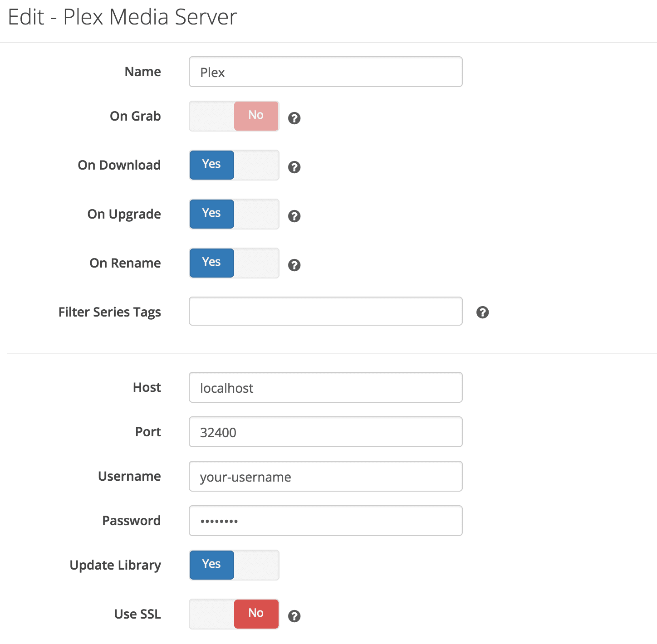The image size is (657, 644).
Task: Click the On Download question mark icon
Action: pyautogui.click(x=294, y=168)
